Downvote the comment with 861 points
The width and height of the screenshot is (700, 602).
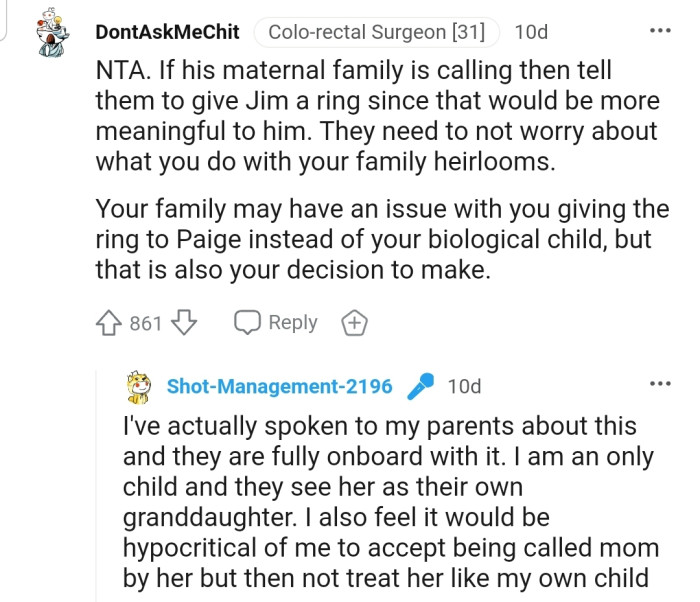tap(181, 323)
